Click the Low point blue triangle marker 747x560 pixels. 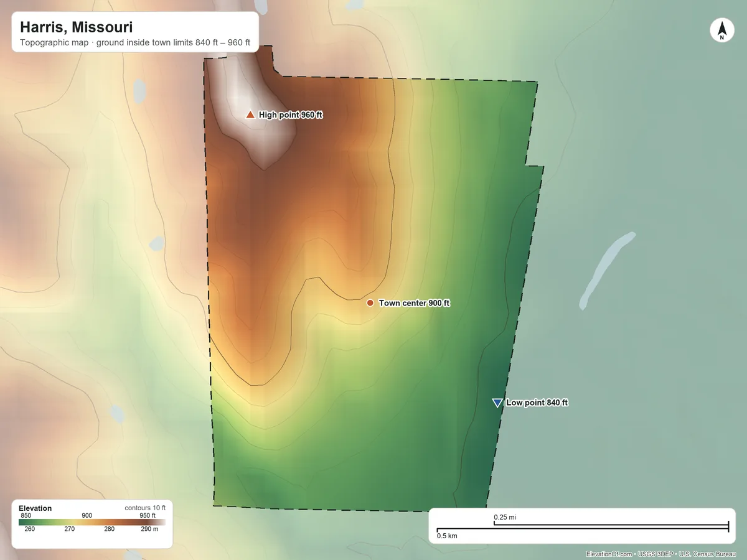pos(497,403)
